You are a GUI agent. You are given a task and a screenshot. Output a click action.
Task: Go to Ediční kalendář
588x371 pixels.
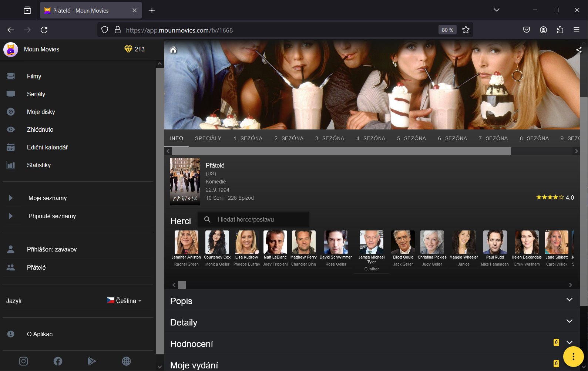tap(47, 147)
